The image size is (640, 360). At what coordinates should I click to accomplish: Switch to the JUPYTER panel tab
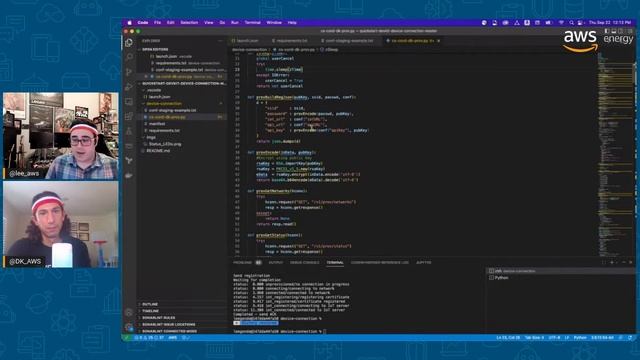(x=423, y=262)
